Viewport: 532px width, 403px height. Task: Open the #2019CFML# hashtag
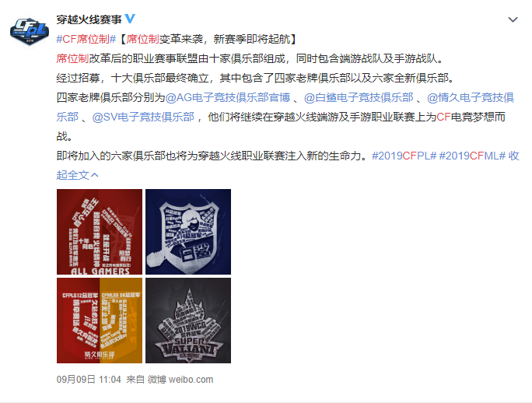[472, 156]
